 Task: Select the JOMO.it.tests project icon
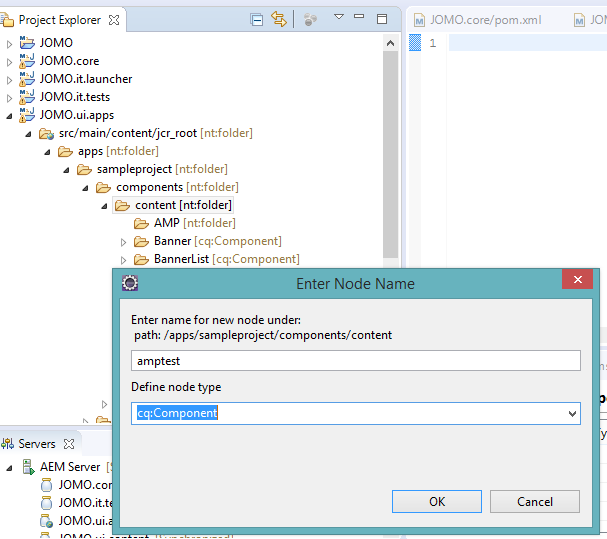pos(27,97)
